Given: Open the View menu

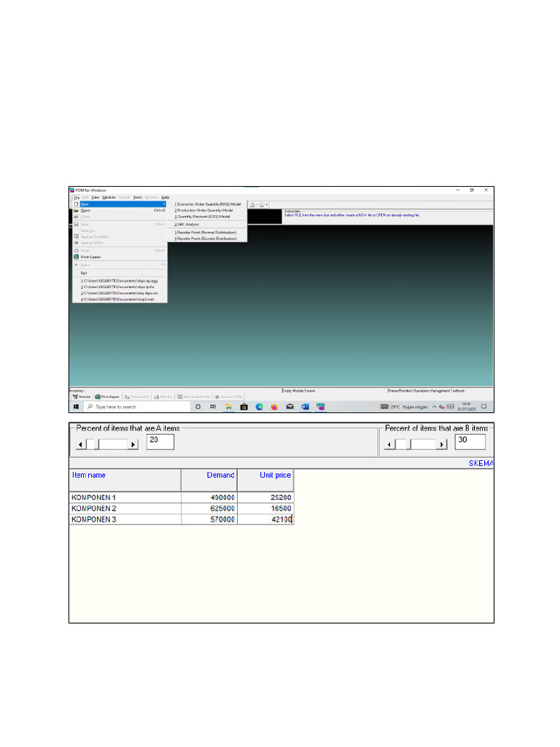Looking at the screenshot, I should coord(96,197).
